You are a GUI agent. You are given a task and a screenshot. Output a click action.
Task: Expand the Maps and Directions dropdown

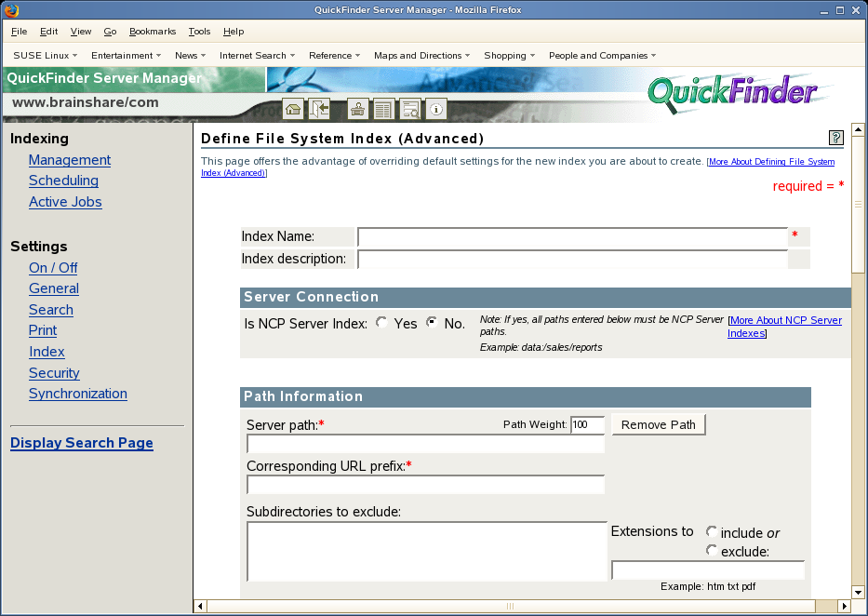click(x=421, y=55)
